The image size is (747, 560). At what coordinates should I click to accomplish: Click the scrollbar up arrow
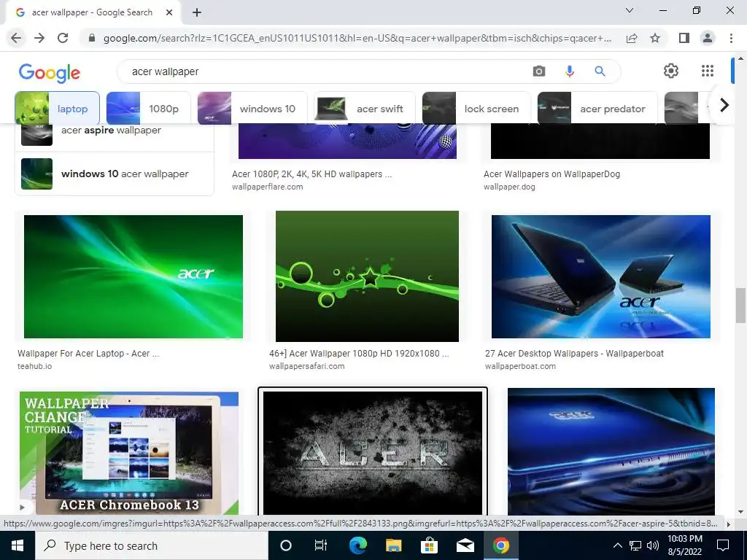[x=740, y=58]
